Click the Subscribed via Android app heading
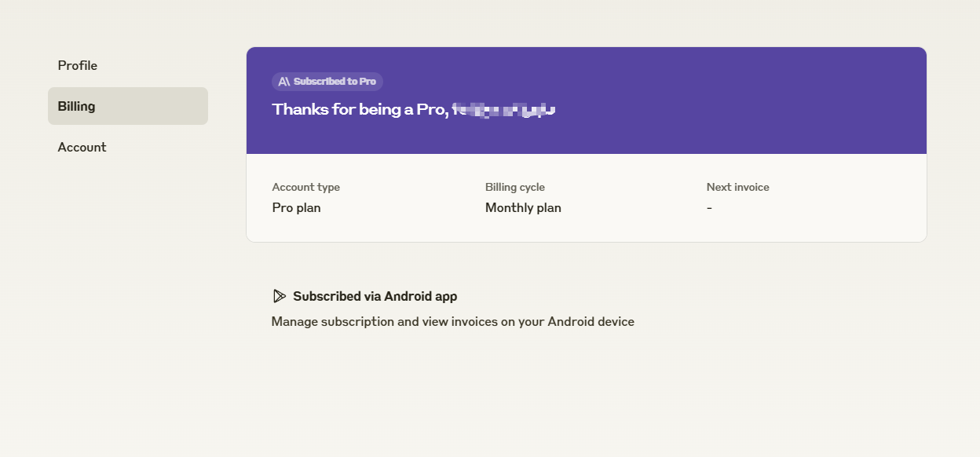The image size is (980, 457). 375,296
